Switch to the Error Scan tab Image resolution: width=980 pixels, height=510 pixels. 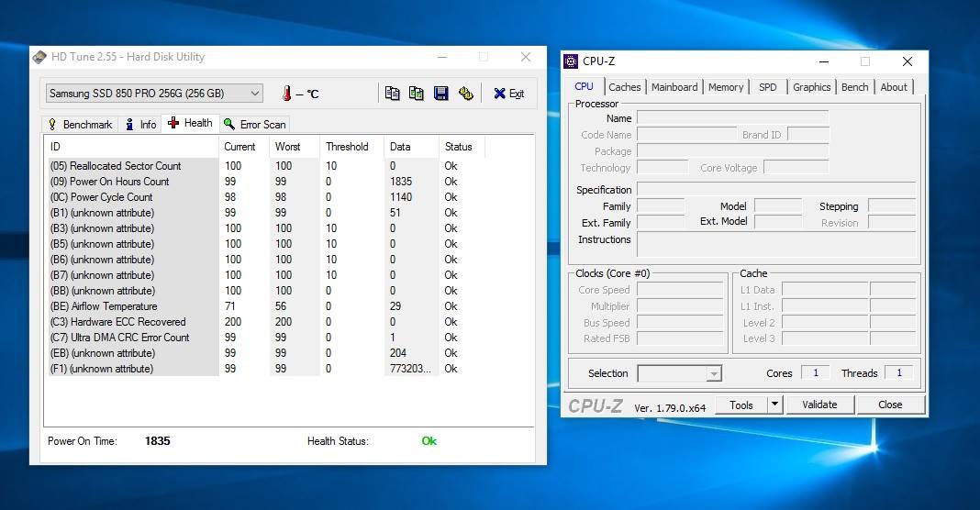254,124
